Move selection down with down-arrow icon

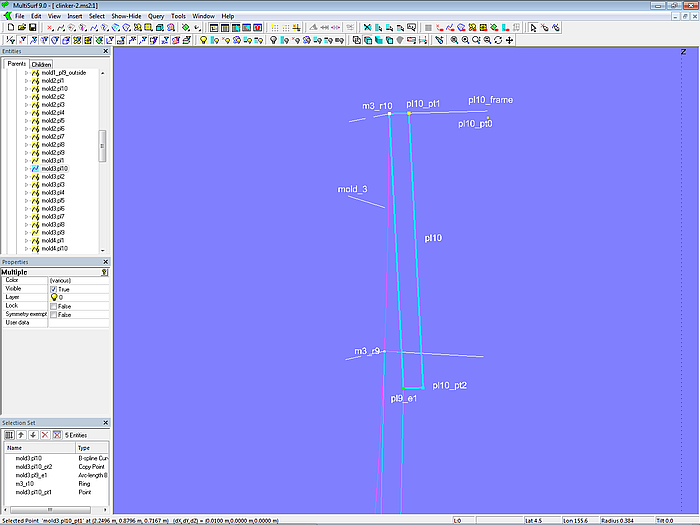(x=32, y=435)
